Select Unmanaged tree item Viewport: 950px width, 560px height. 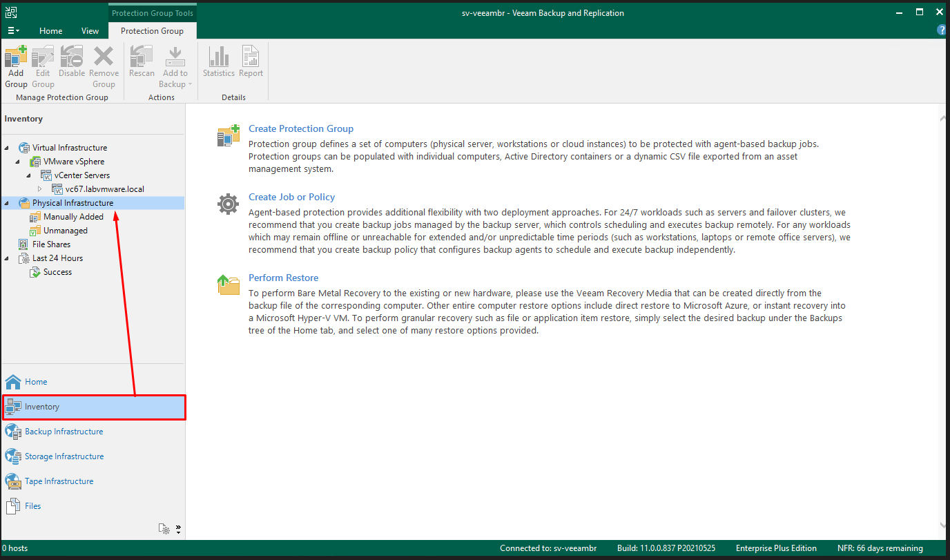(66, 231)
